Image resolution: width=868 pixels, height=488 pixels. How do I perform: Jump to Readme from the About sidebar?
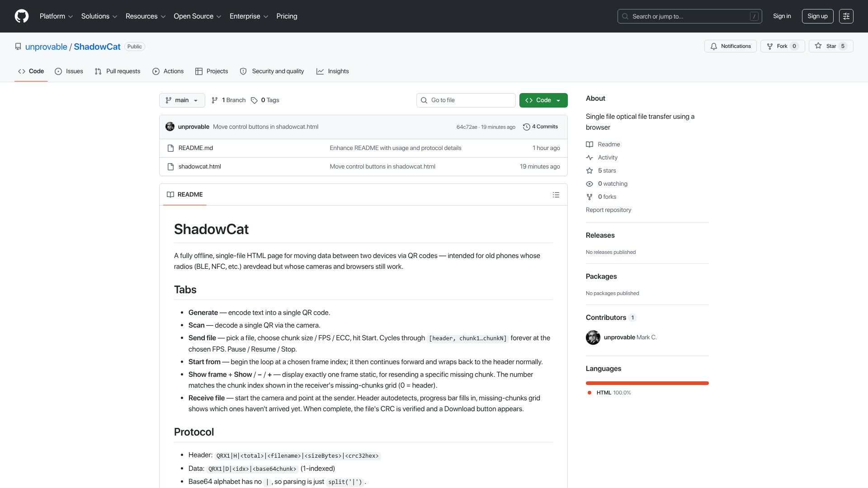[x=603, y=145]
